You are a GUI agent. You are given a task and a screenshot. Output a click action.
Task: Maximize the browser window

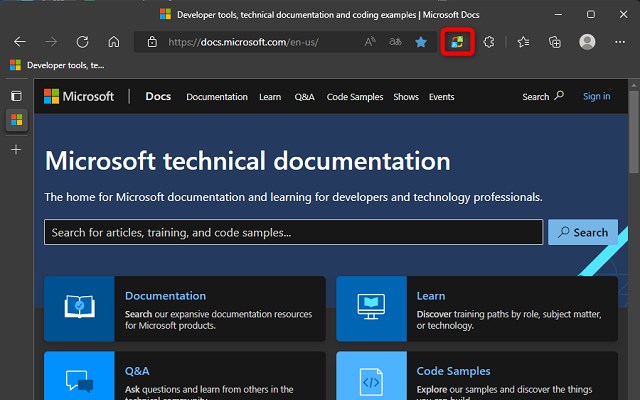pos(591,14)
